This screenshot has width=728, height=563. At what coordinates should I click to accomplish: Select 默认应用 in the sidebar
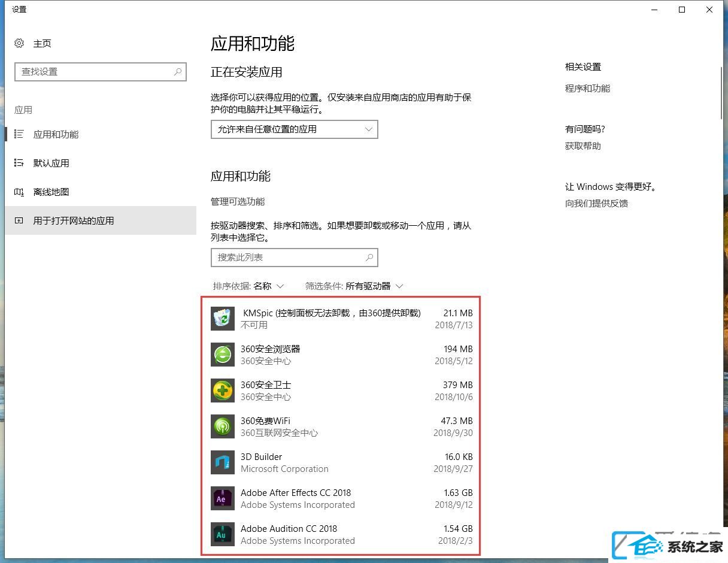pyautogui.click(x=101, y=163)
